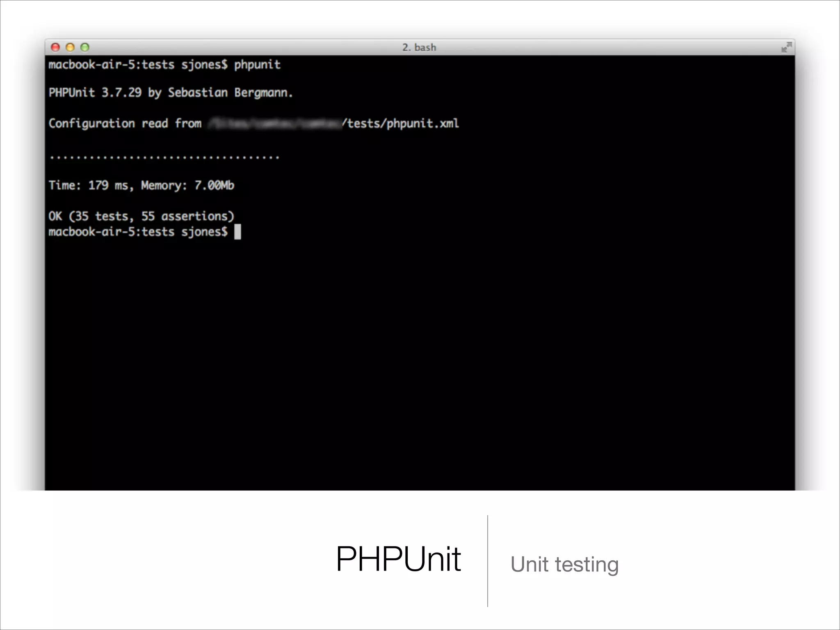The width and height of the screenshot is (840, 630).
Task: Click the 'Configuration read from' text
Action: pyautogui.click(x=125, y=123)
